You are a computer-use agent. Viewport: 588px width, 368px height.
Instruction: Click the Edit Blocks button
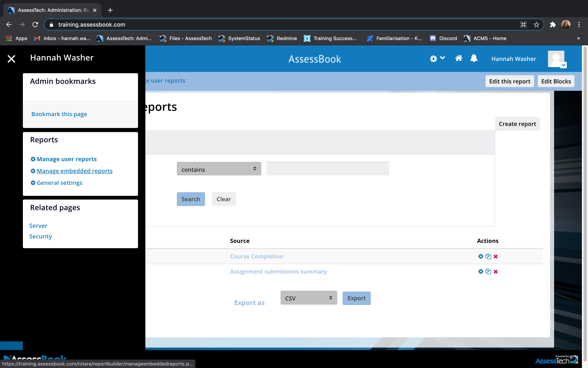pyautogui.click(x=556, y=81)
